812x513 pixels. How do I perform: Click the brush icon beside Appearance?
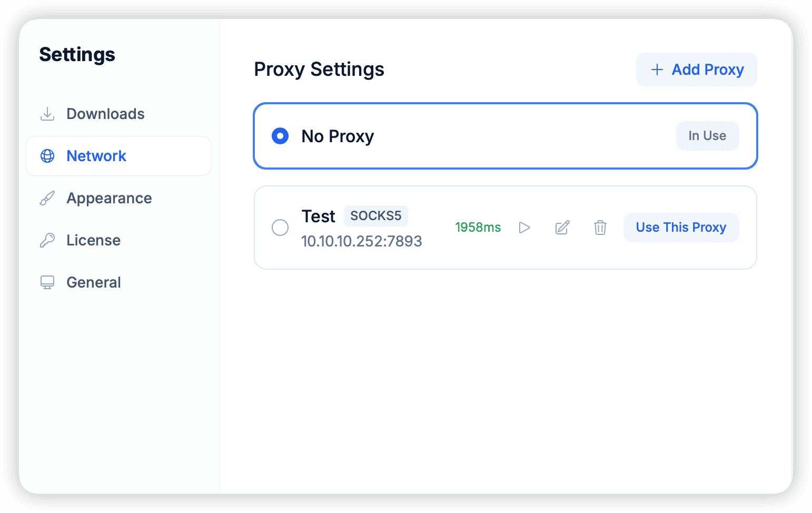(x=47, y=198)
